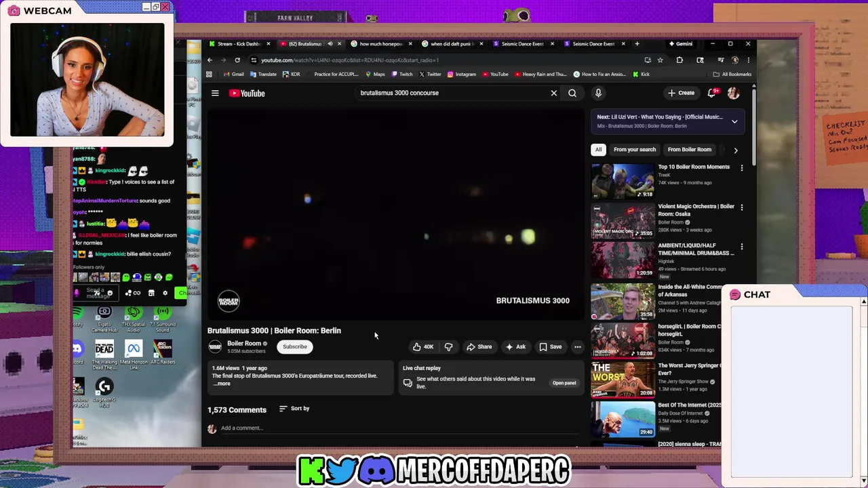The width and height of the screenshot is (868, 488).
Task: Open the live chat replay panel
Action: click(x=564, y=383)
